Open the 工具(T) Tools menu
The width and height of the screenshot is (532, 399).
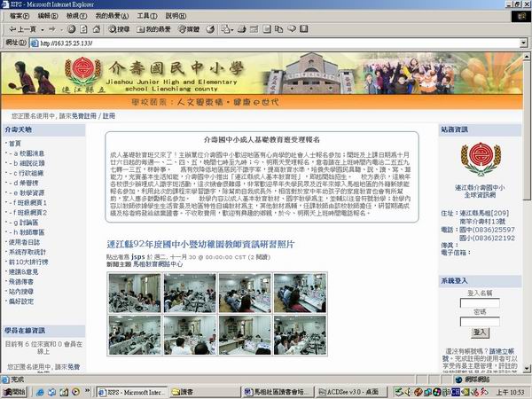[147, 16]
